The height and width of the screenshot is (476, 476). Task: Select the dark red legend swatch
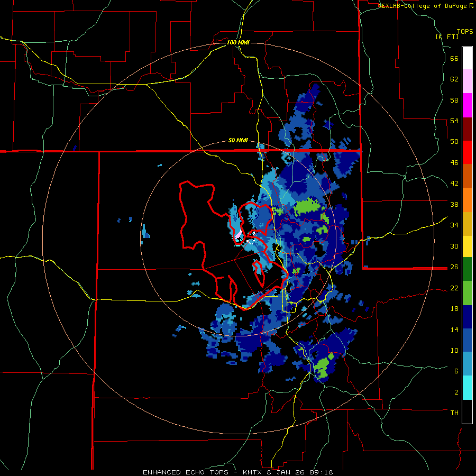pyautogui.click(x=467, y=129)
